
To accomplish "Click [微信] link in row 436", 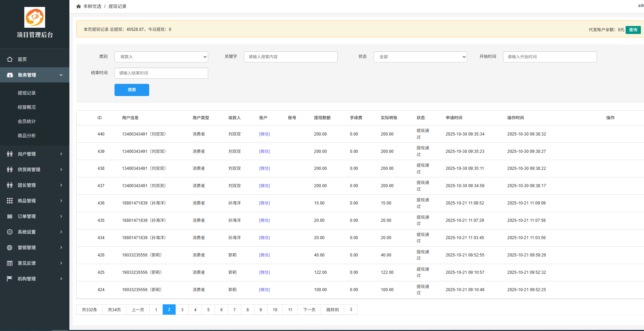I will (x=264, y=203).
